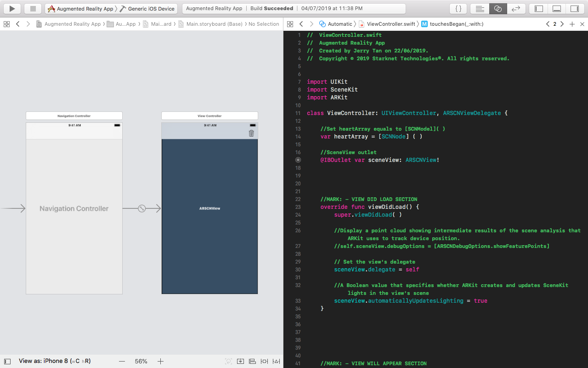Show next counterpart in assistant editor
This screenshot has width=588, height=368.
tap(562, 24)
